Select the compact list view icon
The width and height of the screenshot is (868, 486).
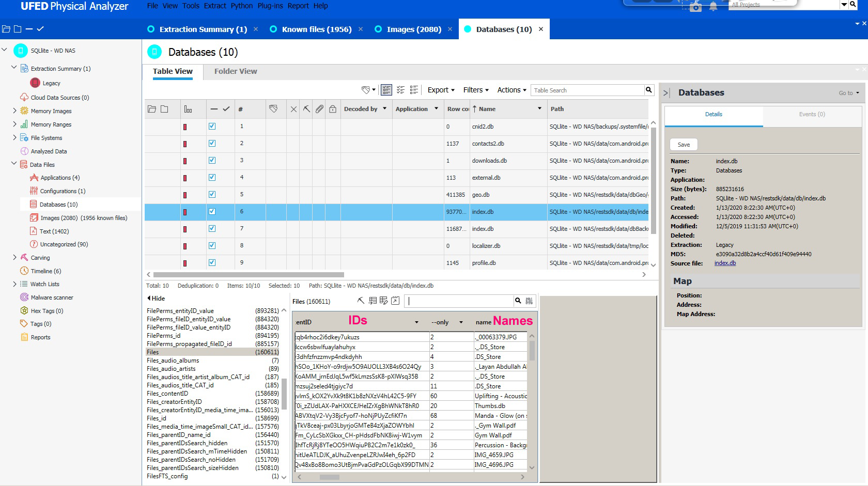click(414, 90)
